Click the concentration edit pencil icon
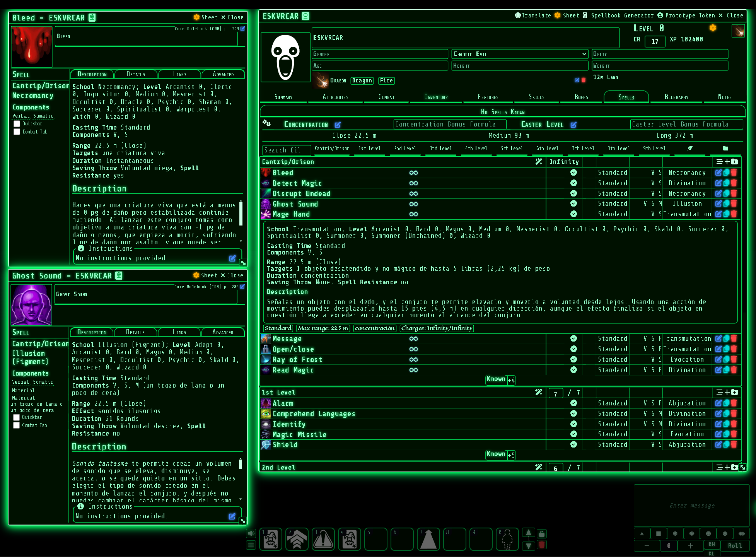The height and width of the screenshot is (557, 756). click(x=338, y=125)
